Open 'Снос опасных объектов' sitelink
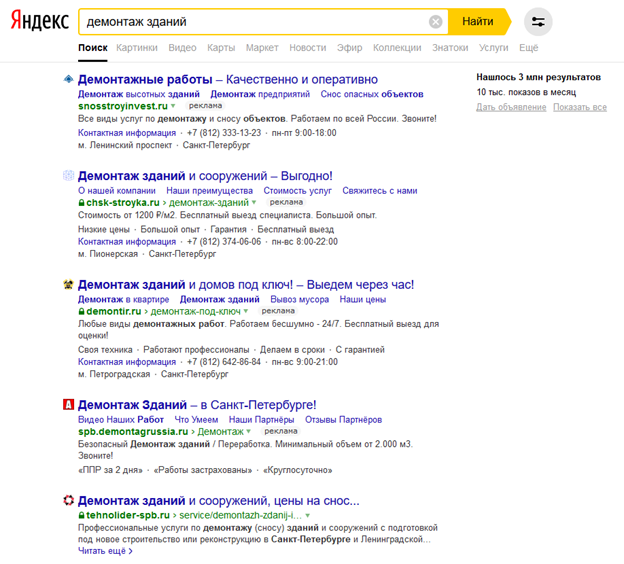 [x=372, y=94]
